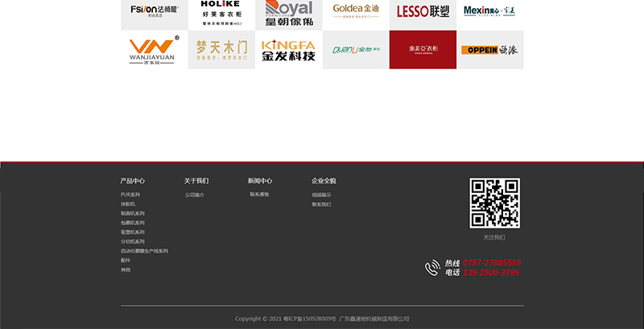Open the 公司简介 link
The height and width of the screenshot is (329, 644).
click(195, 195)
